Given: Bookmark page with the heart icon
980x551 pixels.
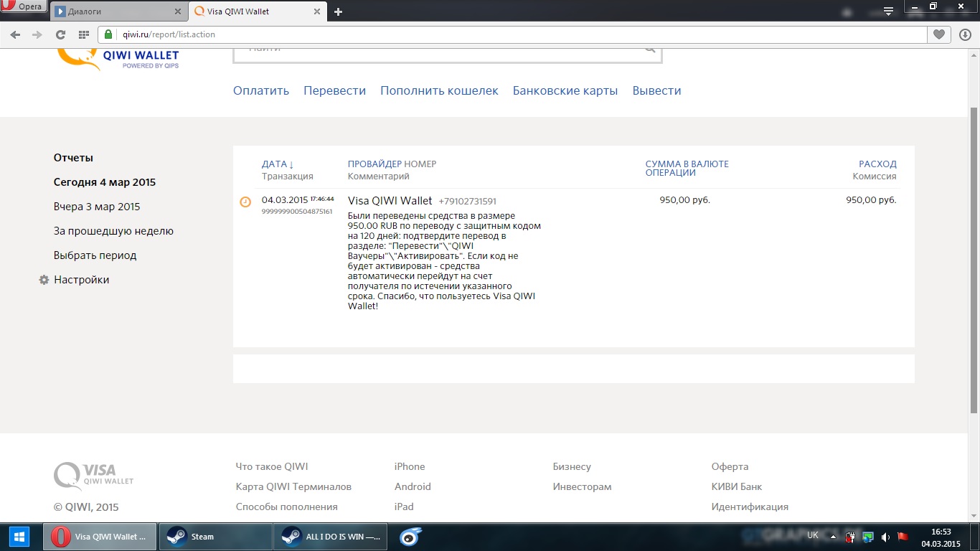Looking at the screenshot, I should [x=938, y=34].
